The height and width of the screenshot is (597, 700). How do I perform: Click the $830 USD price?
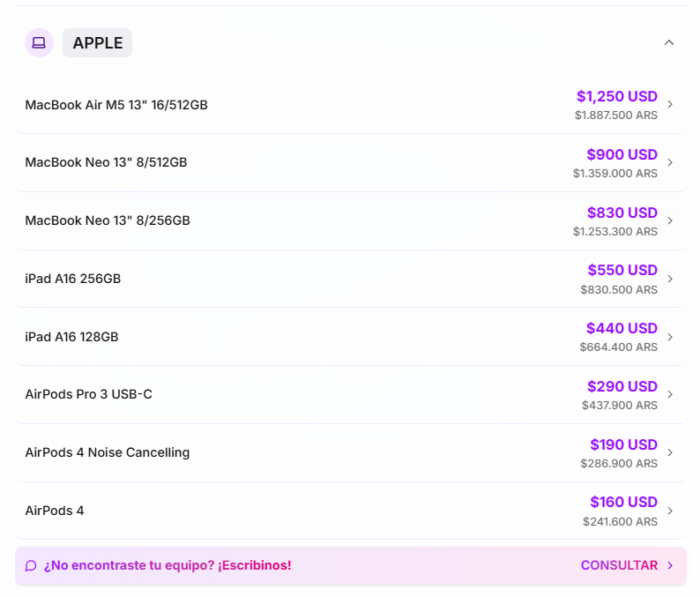point(622,213)
